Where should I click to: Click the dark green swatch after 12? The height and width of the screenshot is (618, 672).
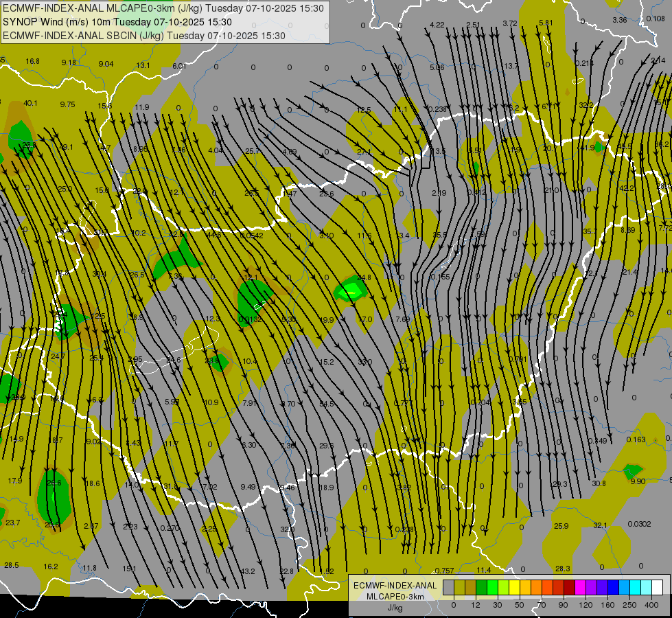tap(481, 588)
